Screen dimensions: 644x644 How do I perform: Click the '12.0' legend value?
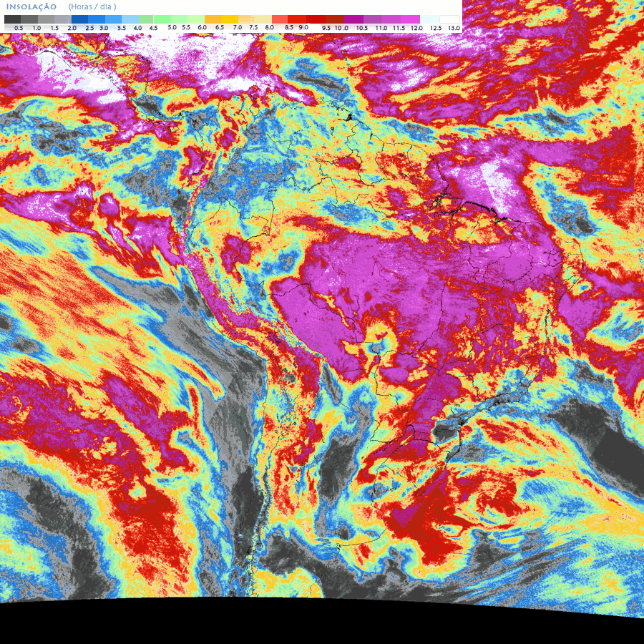tap(416, 28)
